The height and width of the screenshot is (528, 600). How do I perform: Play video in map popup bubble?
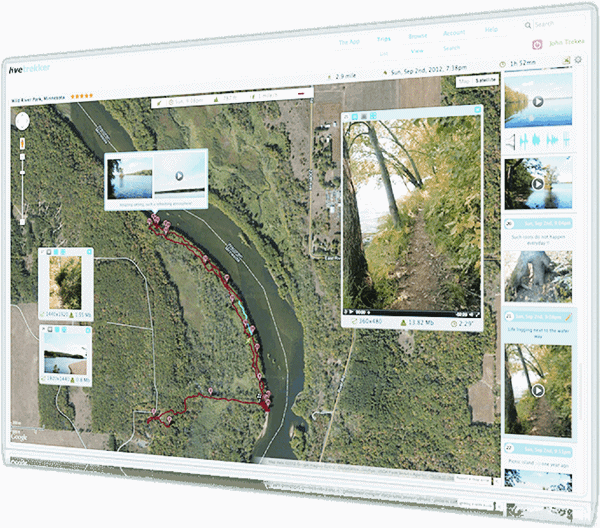[x=179, y=176]
